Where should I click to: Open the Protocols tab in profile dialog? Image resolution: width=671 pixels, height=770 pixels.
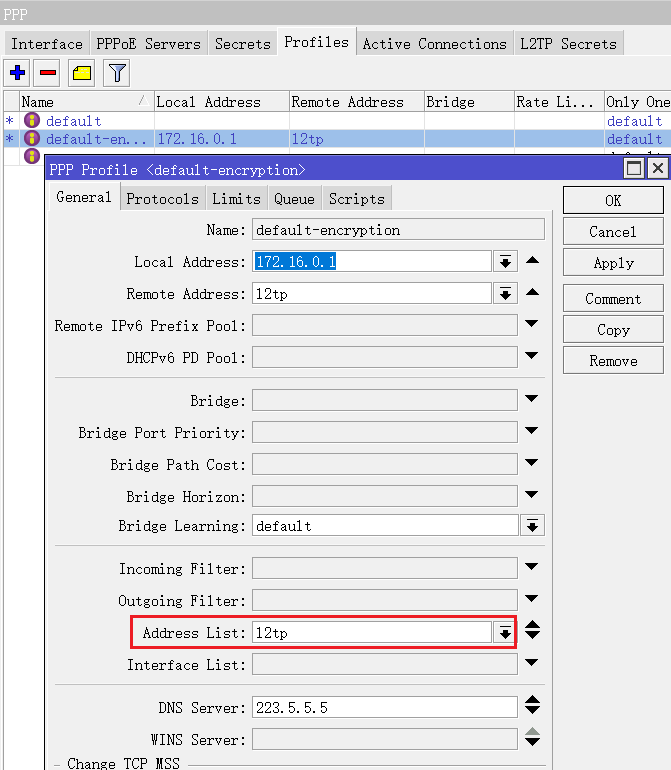click(x=162, y=198)
